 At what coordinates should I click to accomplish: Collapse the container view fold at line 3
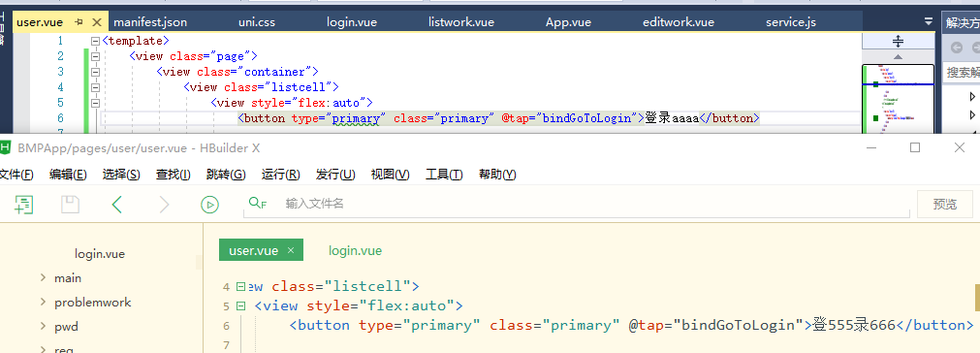point(95,72)
